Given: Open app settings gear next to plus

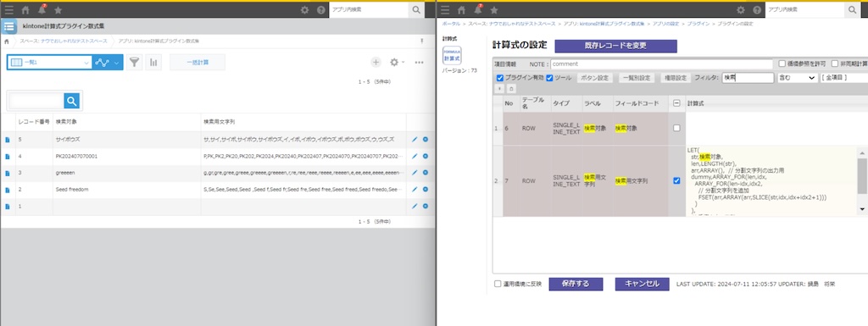Looking at the screenshot, I should point(394,63).
